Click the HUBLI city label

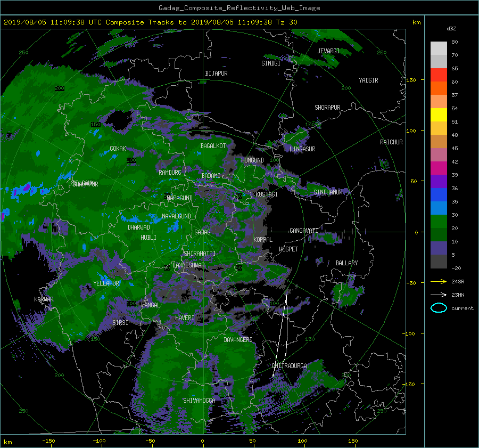click(148, 237)
